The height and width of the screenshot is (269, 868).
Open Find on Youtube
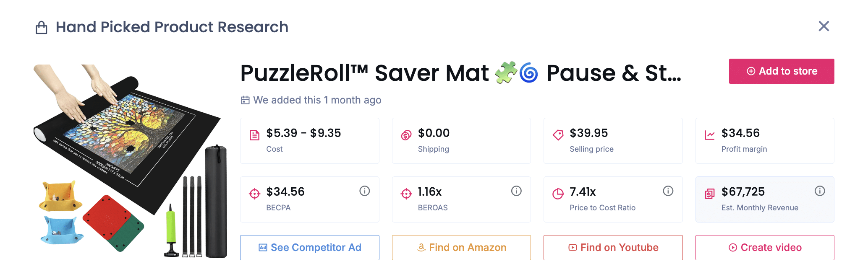pos(613,248)
